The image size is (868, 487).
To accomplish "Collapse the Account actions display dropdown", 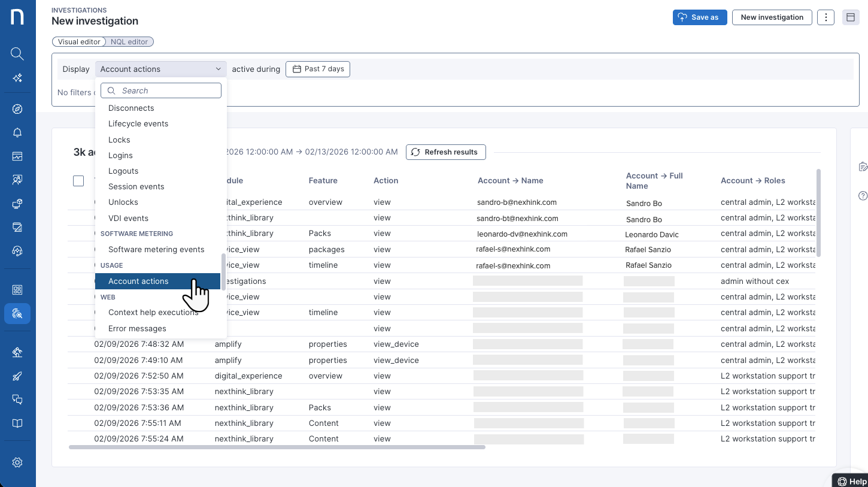I will 160,69.
